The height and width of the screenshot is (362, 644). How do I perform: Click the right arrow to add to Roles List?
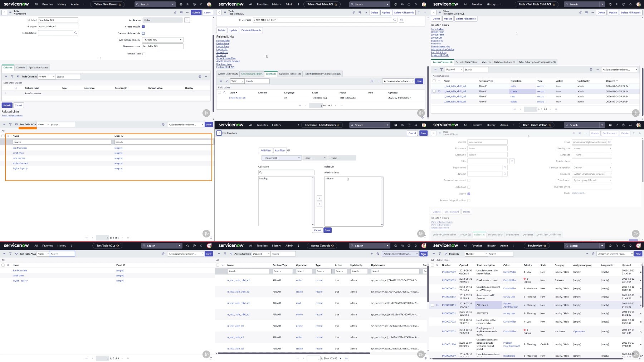[319, 198]
